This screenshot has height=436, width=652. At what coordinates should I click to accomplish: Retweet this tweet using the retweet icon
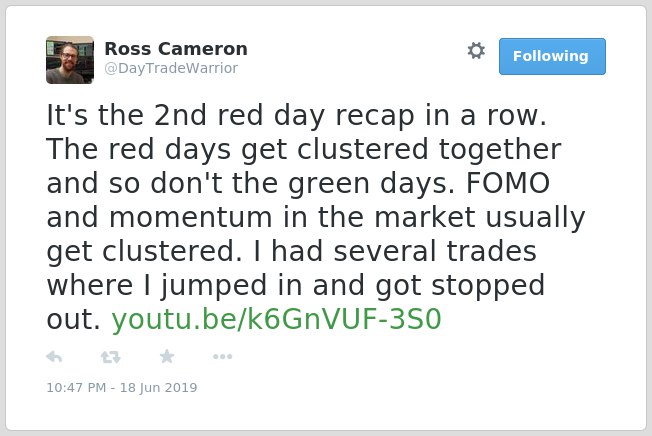point(111,357)
